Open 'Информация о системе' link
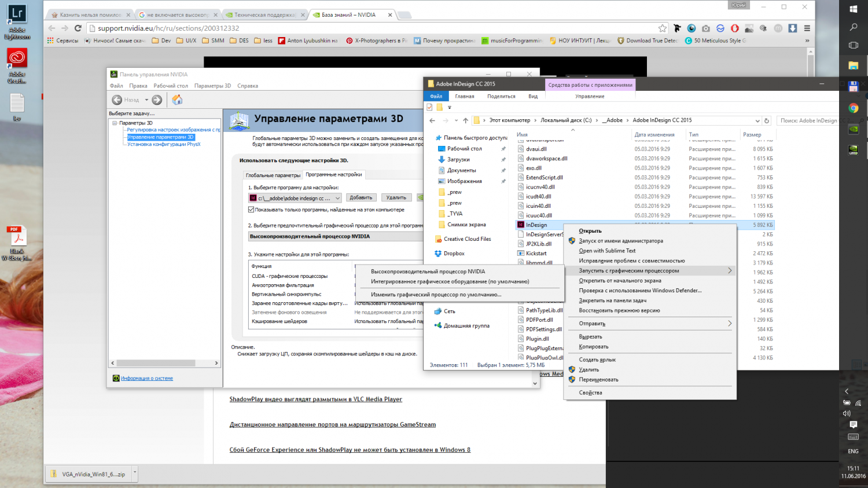This screenshot has width=868, height=488. coord(147,378)
